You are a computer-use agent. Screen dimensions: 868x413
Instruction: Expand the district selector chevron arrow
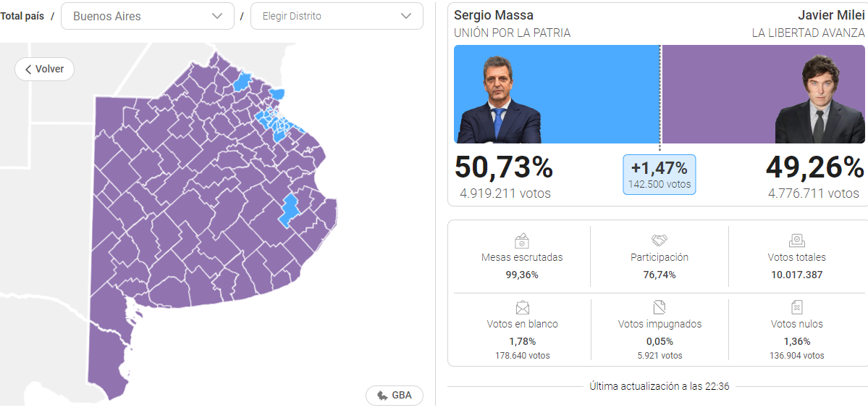click(406, 16)
